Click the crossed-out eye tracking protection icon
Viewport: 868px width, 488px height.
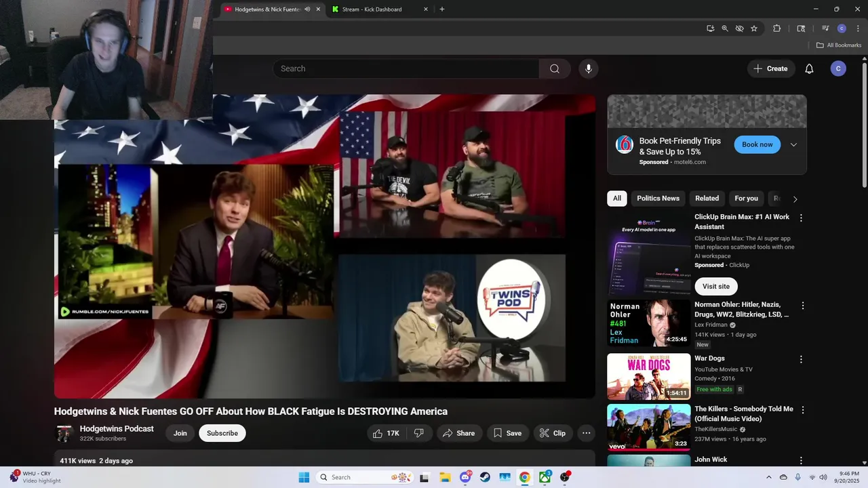click(x=739, y=28)
